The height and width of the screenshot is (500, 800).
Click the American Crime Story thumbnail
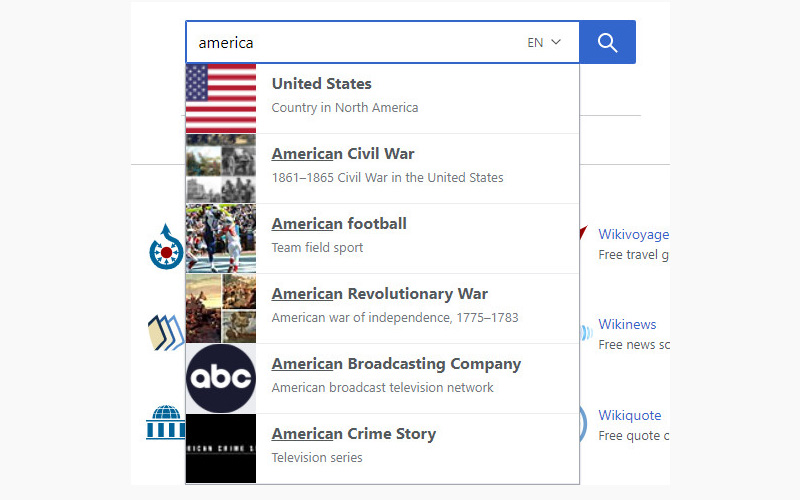(221, 448)
